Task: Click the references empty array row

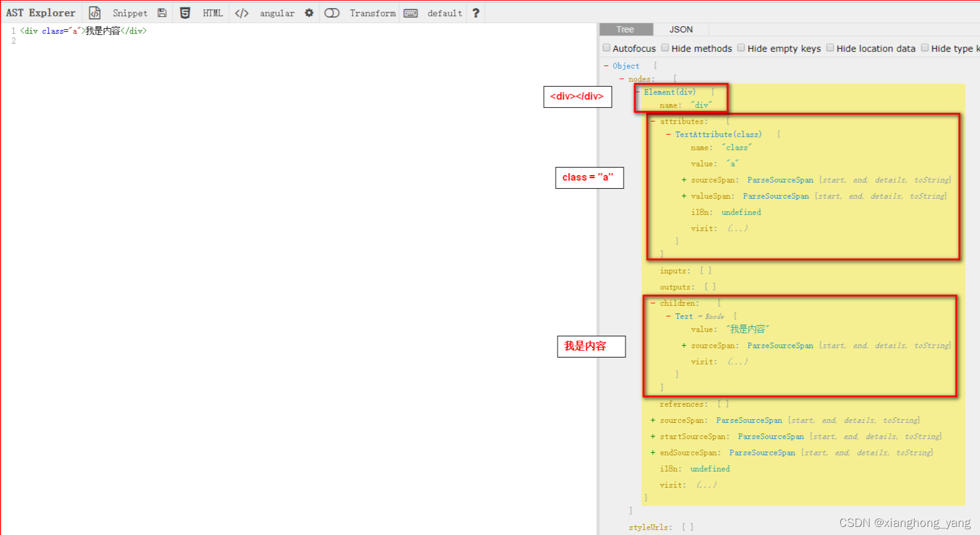Action: [x=695, y=404]
